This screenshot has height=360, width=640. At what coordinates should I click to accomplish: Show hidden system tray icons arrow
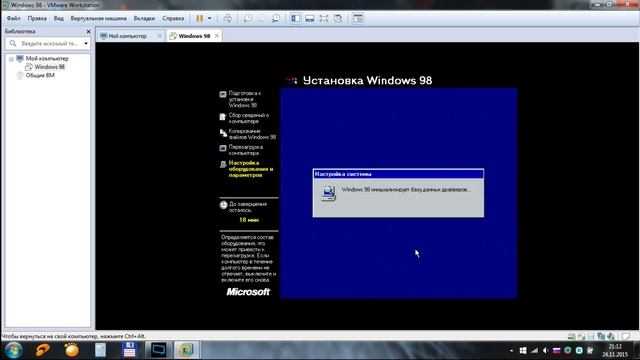click(511, 351)
